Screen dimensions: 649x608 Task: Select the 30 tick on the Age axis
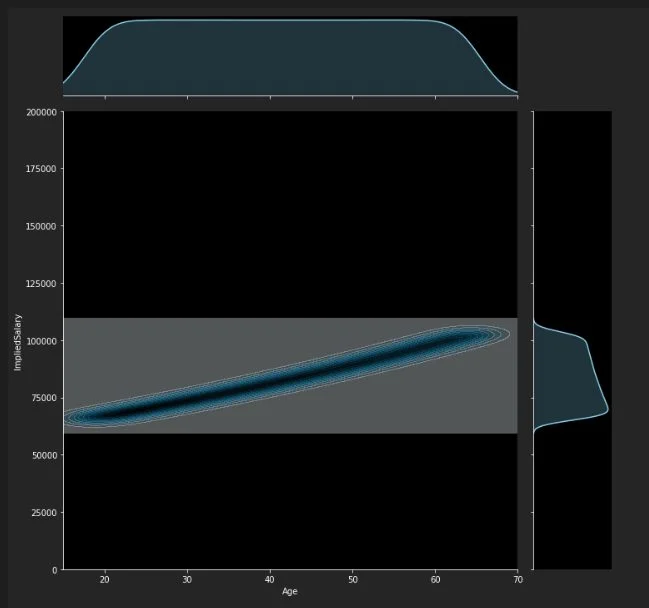point(187,579)
